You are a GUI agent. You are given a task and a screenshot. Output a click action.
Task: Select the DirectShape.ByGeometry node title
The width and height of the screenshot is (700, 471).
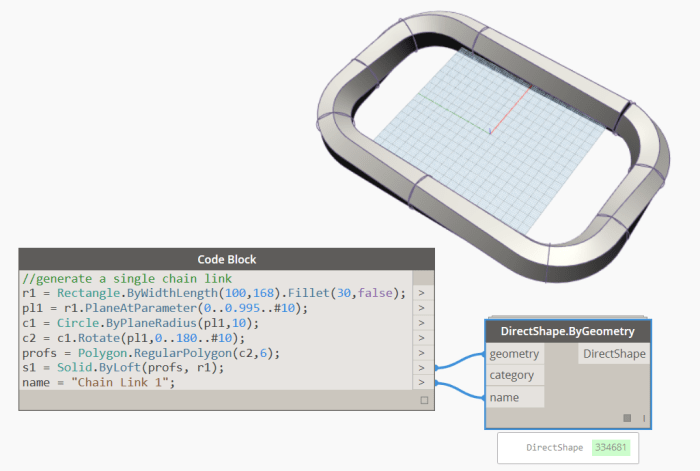567,331
